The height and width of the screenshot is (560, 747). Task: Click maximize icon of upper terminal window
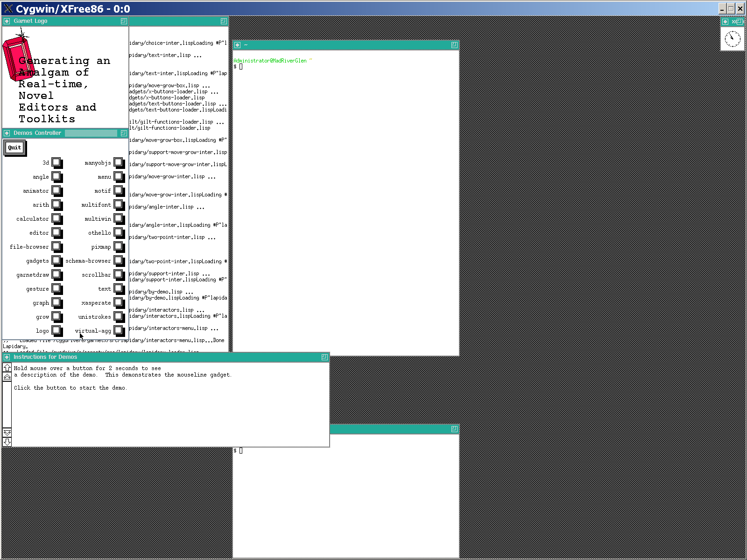(454, 45)
